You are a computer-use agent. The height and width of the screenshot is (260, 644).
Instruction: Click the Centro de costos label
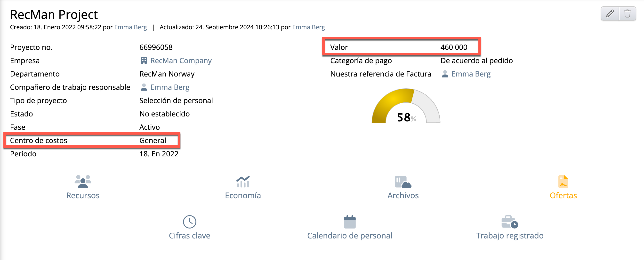tap(39, 140)
